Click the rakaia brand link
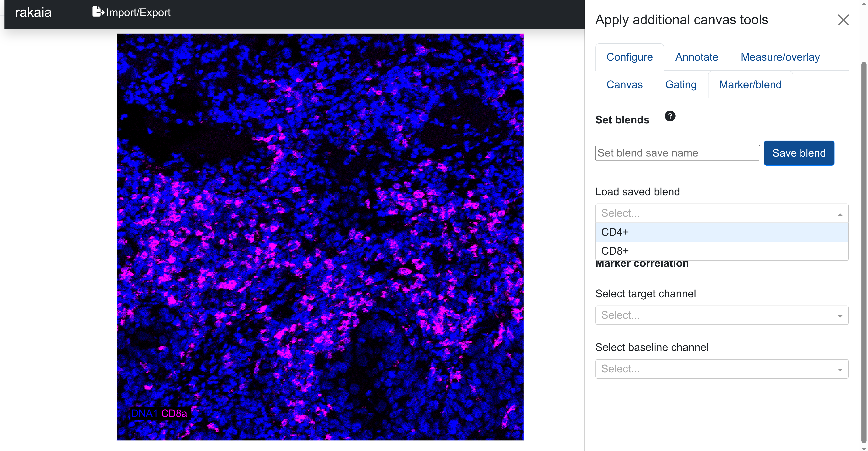 [33, 13]
